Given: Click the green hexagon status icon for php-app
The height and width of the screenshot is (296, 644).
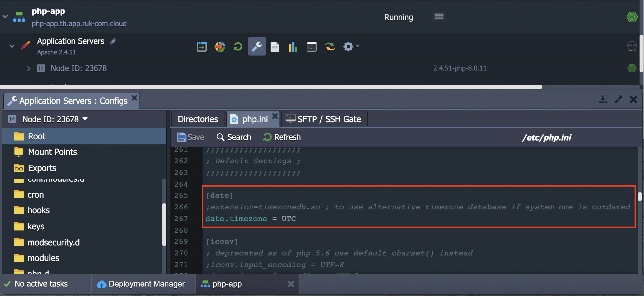Looking at the screenshot, I should [x=632, y=17].
